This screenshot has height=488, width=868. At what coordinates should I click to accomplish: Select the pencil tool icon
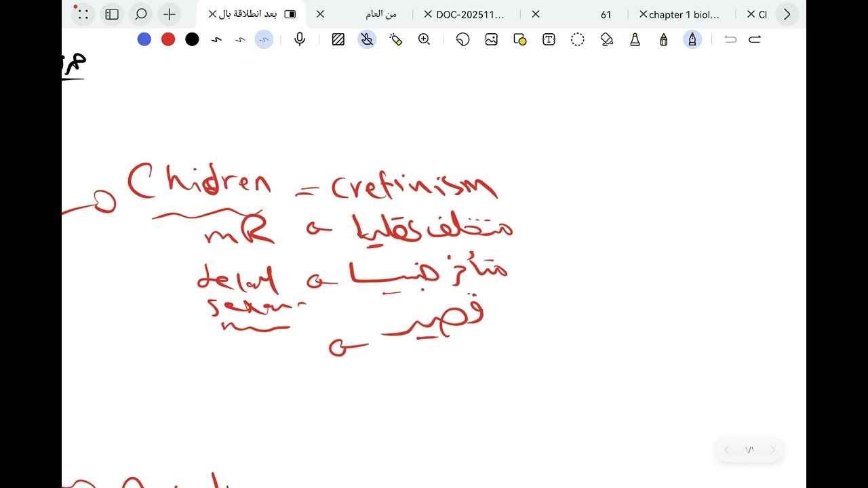tap(664, 39)
